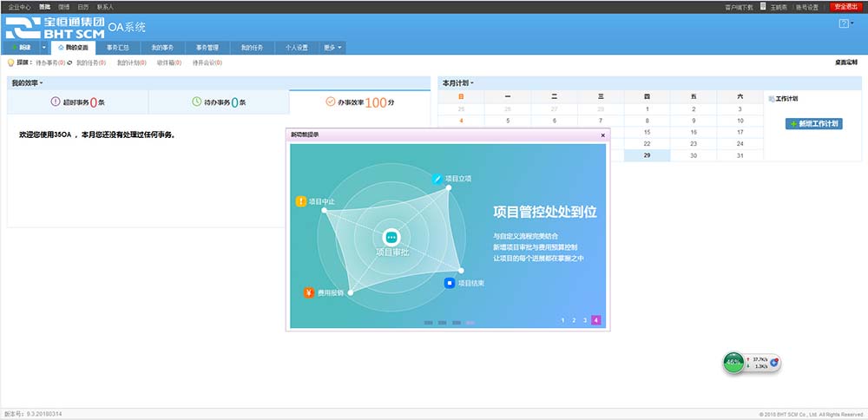The height and width of the screenshot is (420, 868).
Task: Click 企业中心 in the top bar
Action: [19, 7]
